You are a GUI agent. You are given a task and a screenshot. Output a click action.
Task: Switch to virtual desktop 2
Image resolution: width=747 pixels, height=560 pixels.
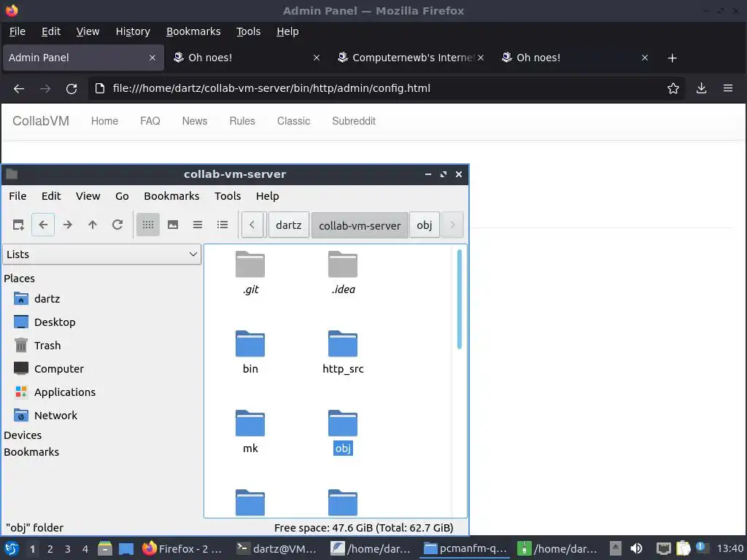pyautogui.click(x=50, y=549)
